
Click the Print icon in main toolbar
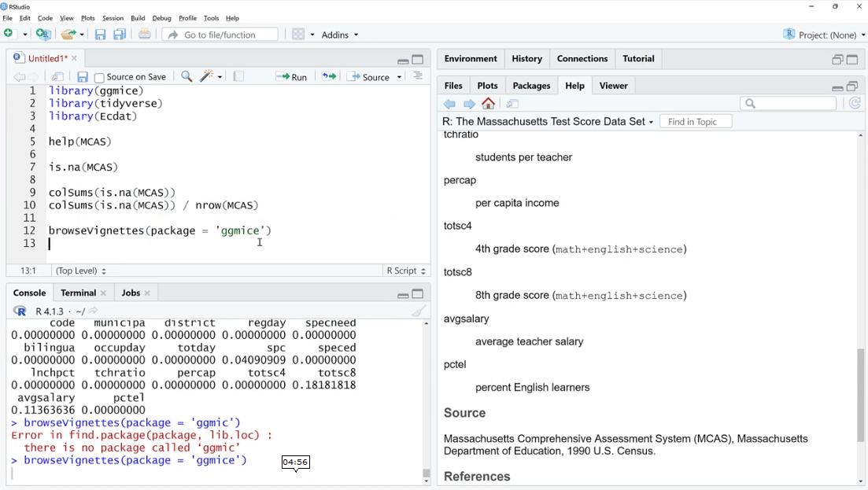tap(145, 35)
